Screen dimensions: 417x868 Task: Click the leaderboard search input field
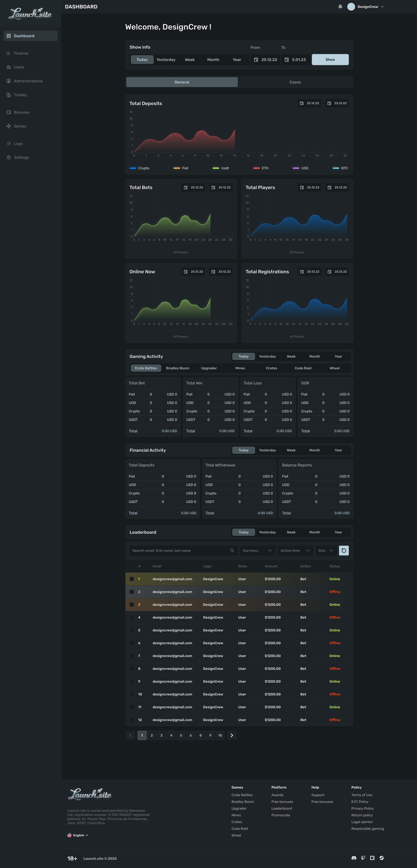(184, 550)
